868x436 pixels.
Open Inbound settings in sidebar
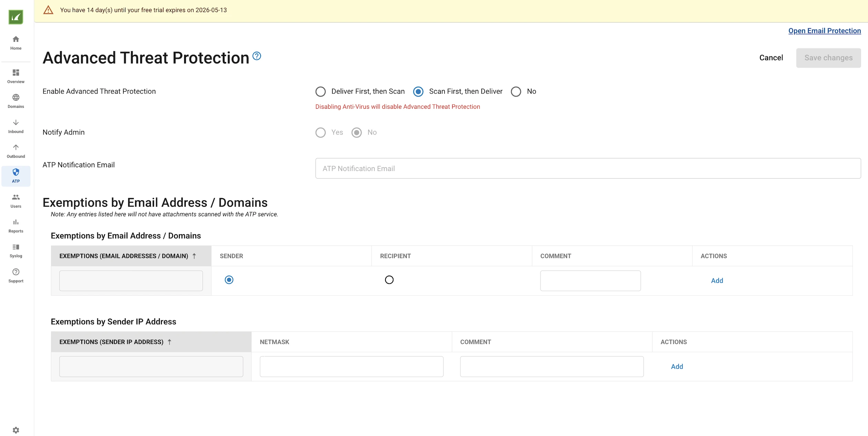pyautogui.click(x=16, y=126)
